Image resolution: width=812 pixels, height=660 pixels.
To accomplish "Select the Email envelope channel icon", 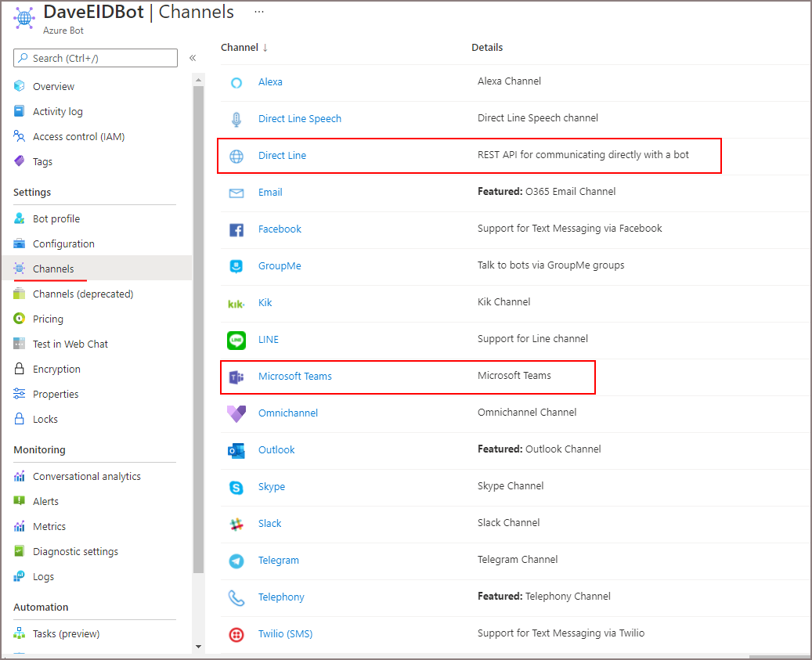I will [x=236, y=192].
